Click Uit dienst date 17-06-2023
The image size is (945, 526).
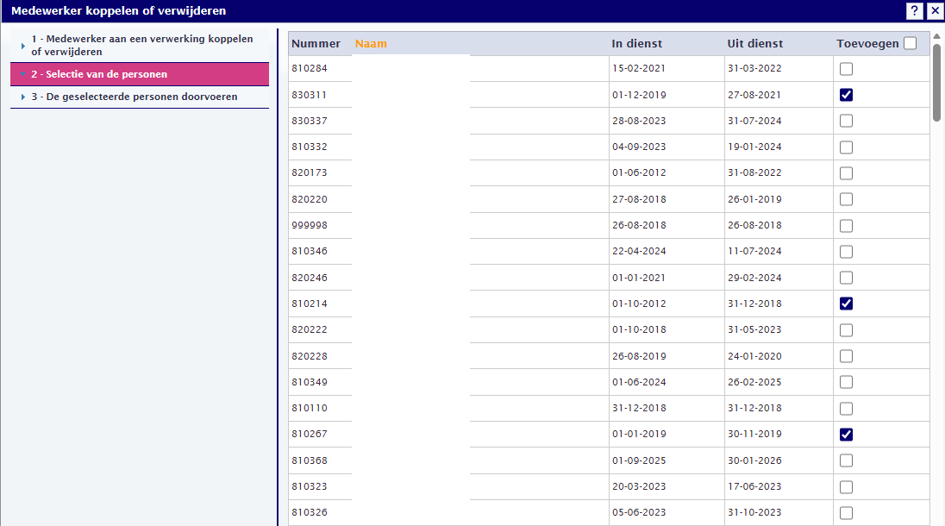[755, 486]
